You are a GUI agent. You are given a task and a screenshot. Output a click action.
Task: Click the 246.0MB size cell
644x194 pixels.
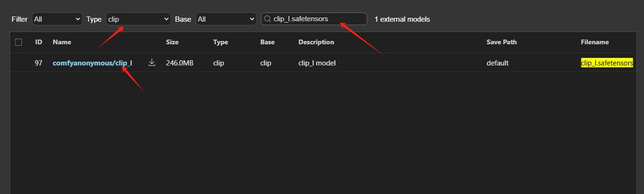179,63
